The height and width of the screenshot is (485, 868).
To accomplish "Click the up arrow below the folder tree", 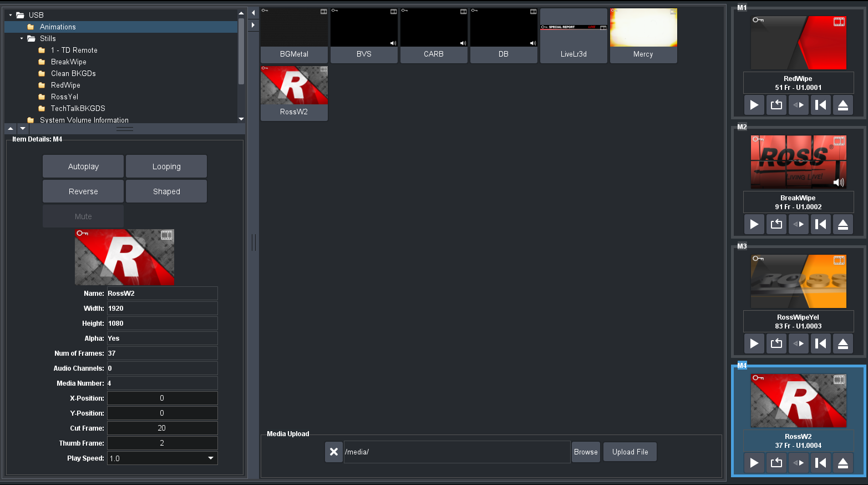I will pos(11,128).
